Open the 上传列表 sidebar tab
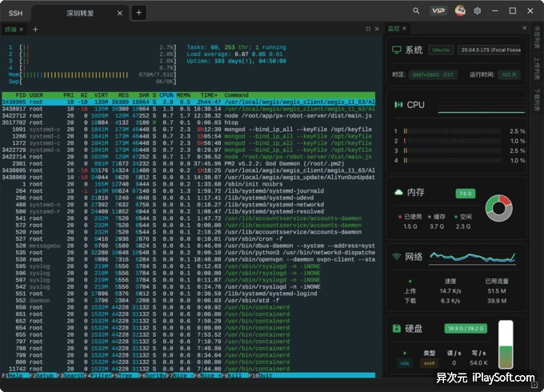Image resolution: width=544 pixels, height=392 pixels. 537,68
